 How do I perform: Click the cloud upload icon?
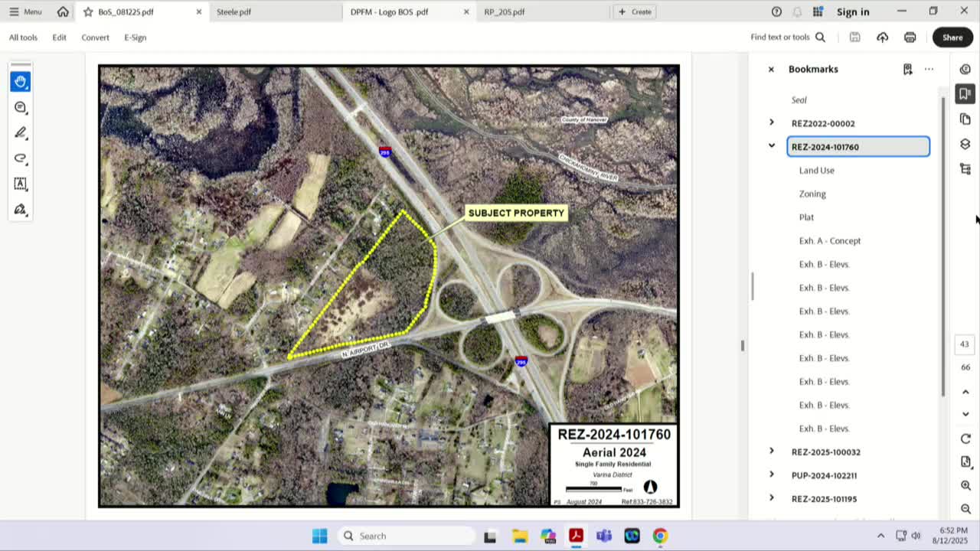pos(882,37)
